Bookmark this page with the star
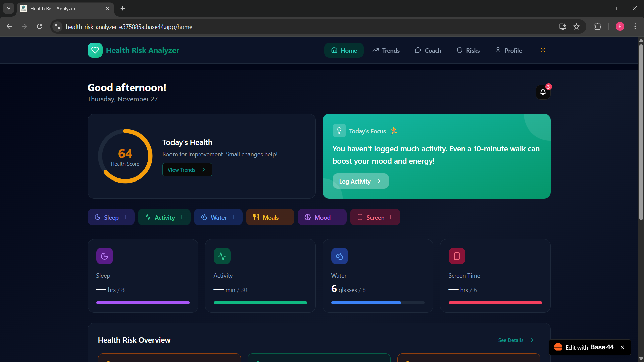This screenshot has width=644, height=362. pos(576,27)
